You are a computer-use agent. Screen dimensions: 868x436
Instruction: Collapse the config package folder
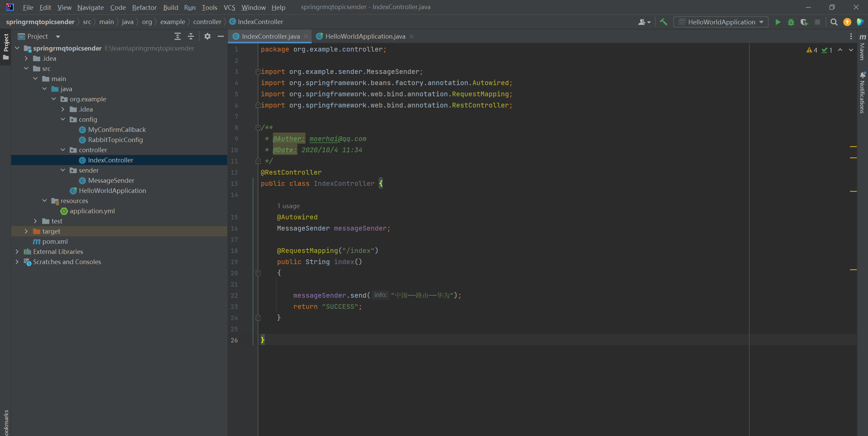click(x=63, y=119)
